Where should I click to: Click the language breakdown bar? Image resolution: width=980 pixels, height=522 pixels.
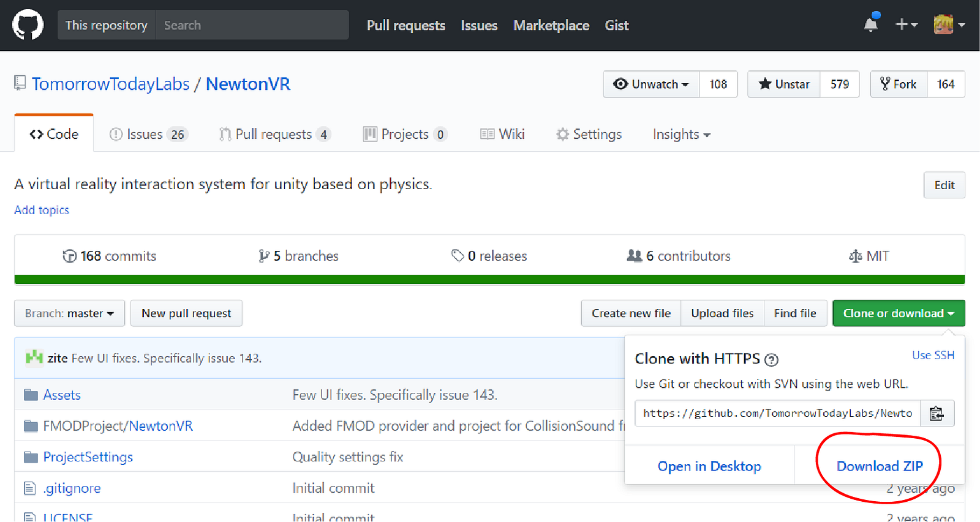point(489,280)
